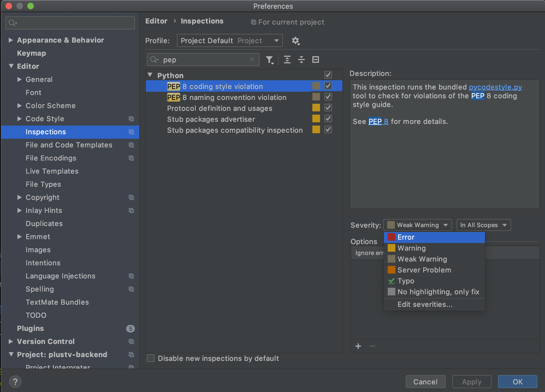The height and width of the screenshot is (392, 545).
Task: Click the severity color swatch for PEP 8
Action: [x=316, y=86]
